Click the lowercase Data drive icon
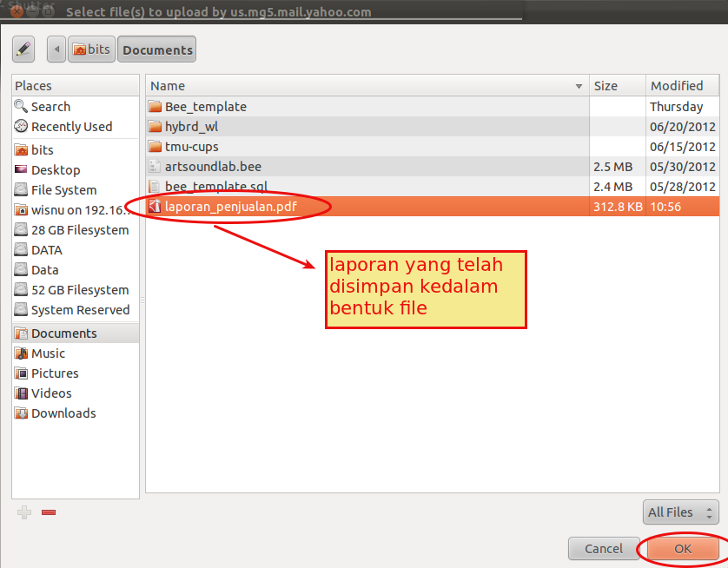The image size is (728, 568). (21, 269)
